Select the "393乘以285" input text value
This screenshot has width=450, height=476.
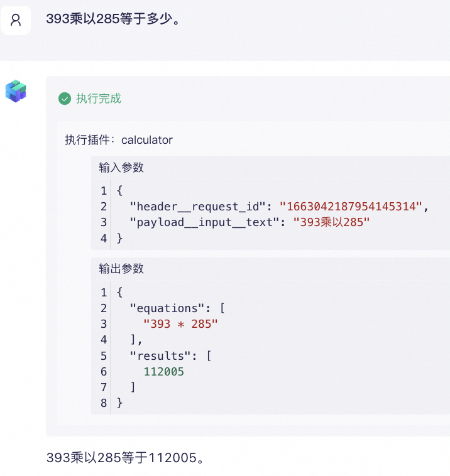coord(331,223)
